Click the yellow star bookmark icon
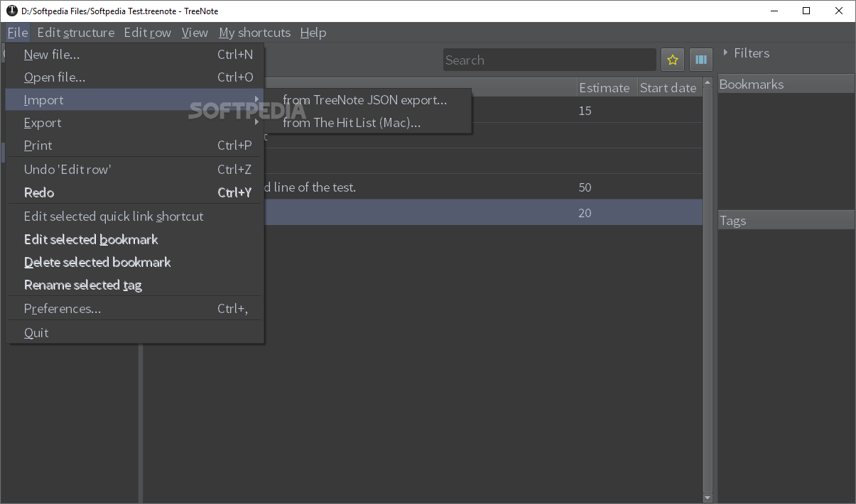 (673, 60)
